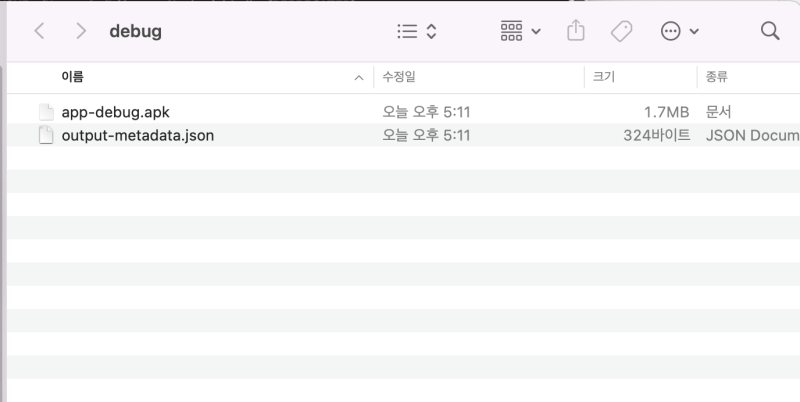Open the view mode up-down chevron selector
Screen dimensions: 800x402
(x=431, y=31)
